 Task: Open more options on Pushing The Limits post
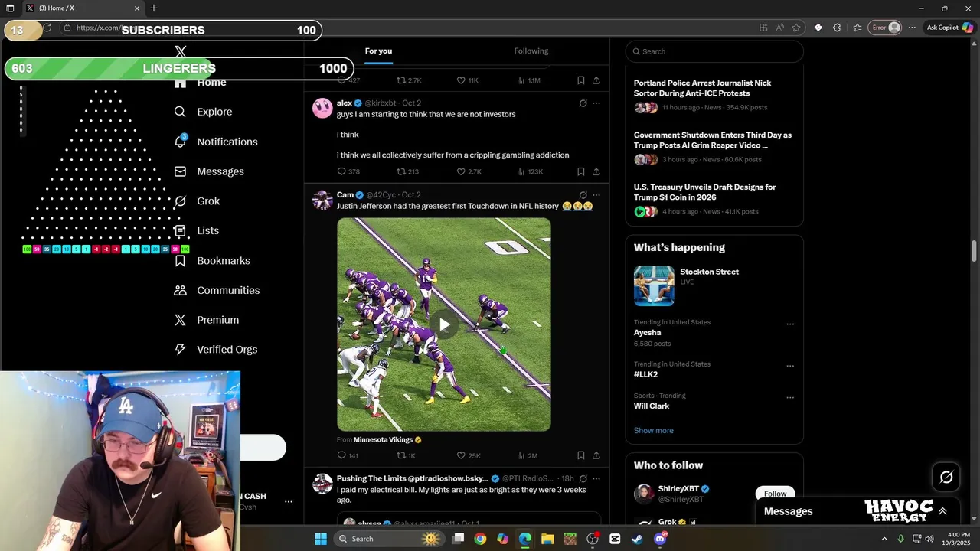(x=596, y=479)
